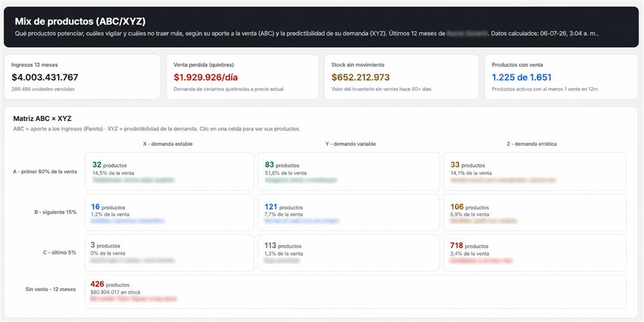Click the Matriz ABC × XYZ heading
This screenshot has height=322, width=644.
click(43, 118)
